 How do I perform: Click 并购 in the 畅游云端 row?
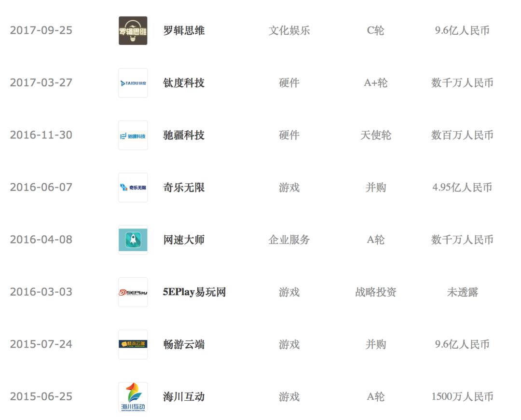click(x=376, y=344)
